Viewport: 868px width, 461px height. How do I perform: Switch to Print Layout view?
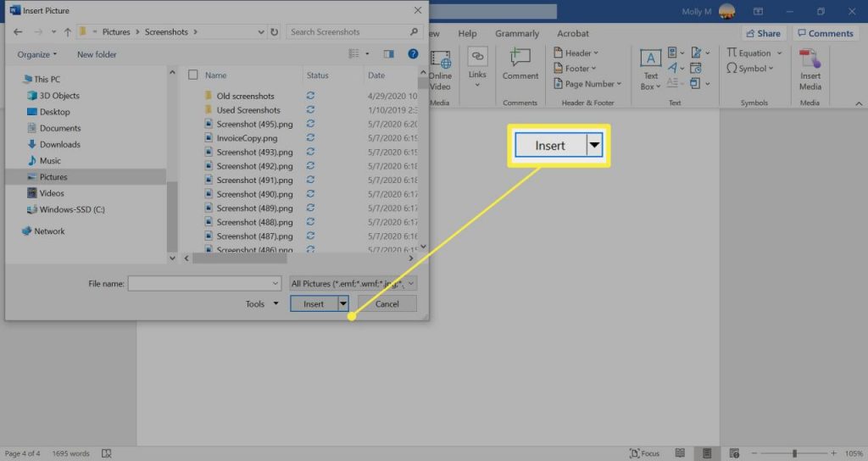click(707, 453)
